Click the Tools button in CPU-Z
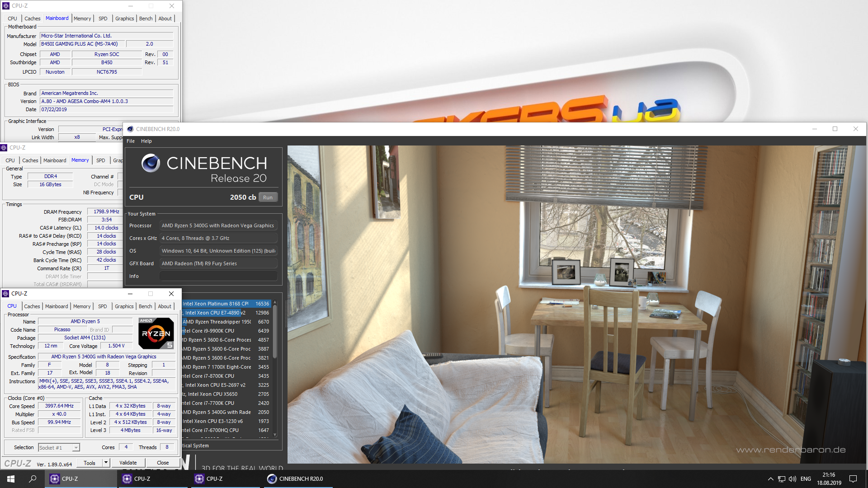Viewport: 868px width, 488px height. (x=90, y=463)
